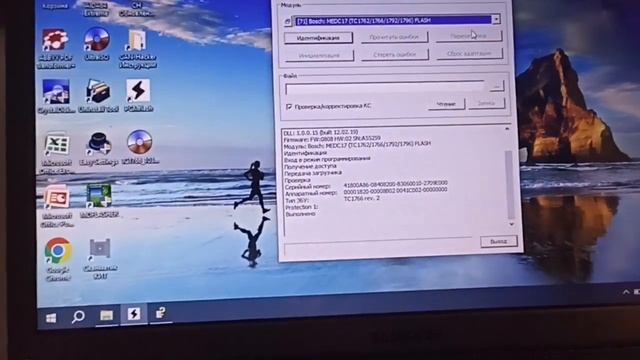Open the CrystalDisk desktop shortcut
Screen dimensions: 640x360
(56, 96)
